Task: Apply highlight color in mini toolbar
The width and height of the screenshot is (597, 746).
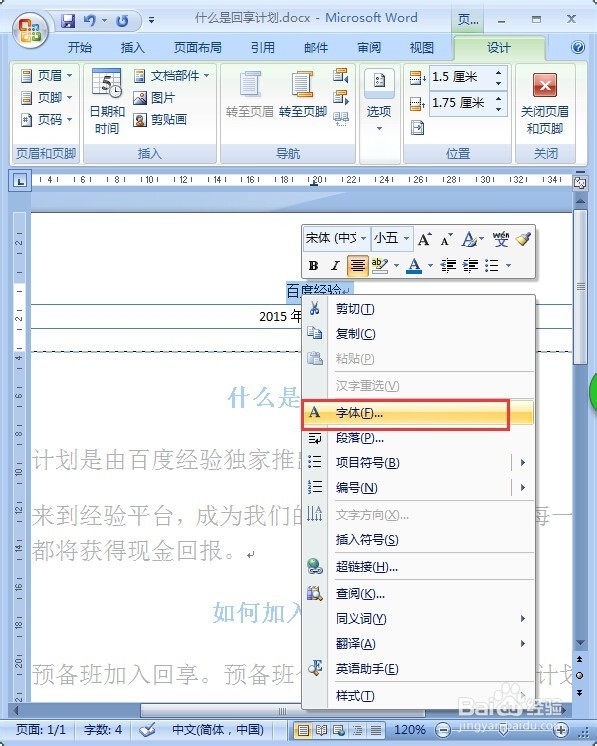Action: tap(380, 265)
